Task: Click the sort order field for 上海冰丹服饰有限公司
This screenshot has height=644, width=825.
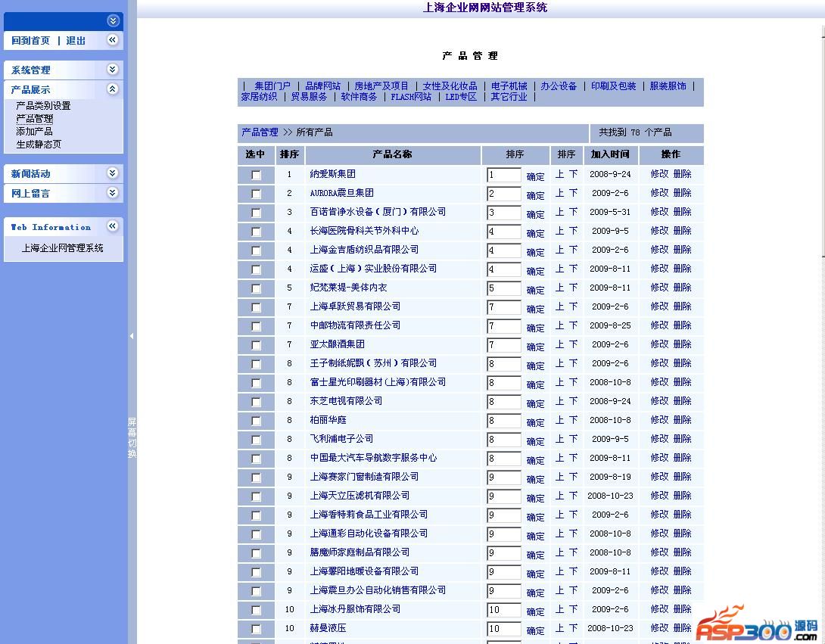Action: coord(503,611)
